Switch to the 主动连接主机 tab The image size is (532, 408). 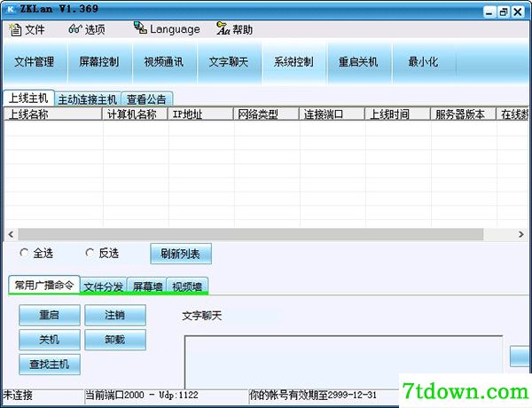[x=88, y=99]
